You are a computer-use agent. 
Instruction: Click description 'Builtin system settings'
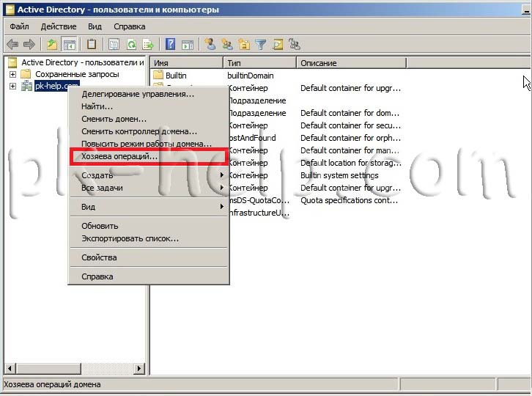pyautogui.click(x=339, y=175)
